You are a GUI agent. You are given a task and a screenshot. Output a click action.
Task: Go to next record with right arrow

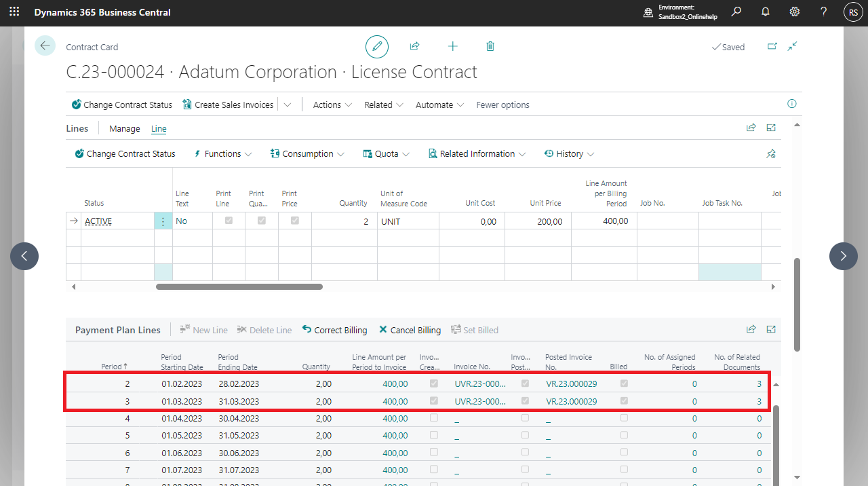(x=844, y=256)
